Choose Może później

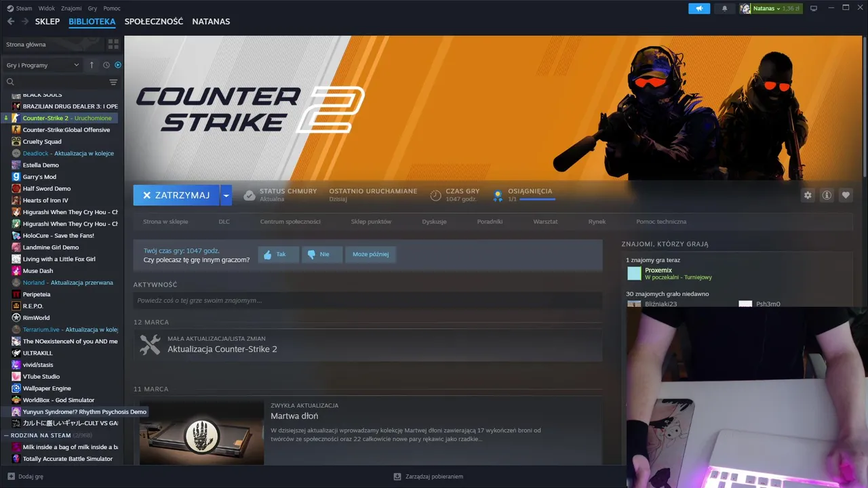(x=370, y=254)
